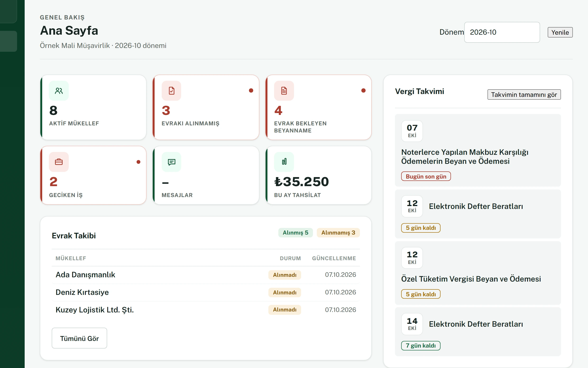This screenshot has width=588, height=368.
Task: Click the Mükellef column header
Action: (71, 258)
